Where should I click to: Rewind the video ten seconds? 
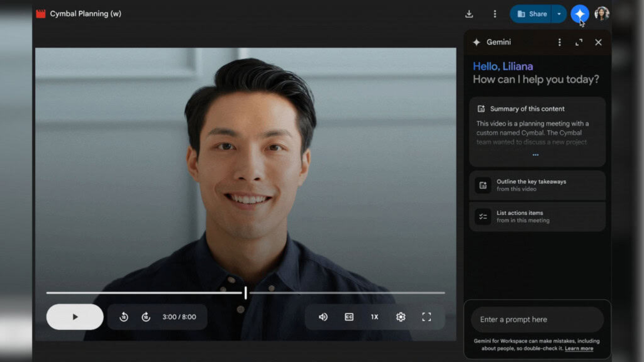point(124,317)
